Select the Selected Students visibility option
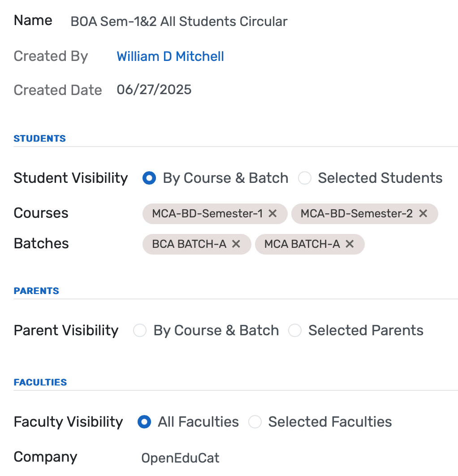Screen dimensions: 458x476 click(x=305, y=178)
